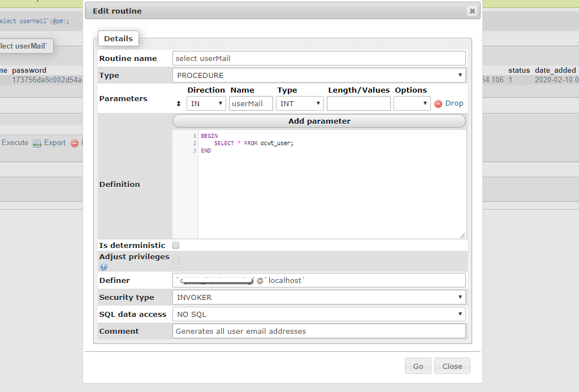Click date_added column header in background
Viewport: 579px width, 392px height.
555,71
